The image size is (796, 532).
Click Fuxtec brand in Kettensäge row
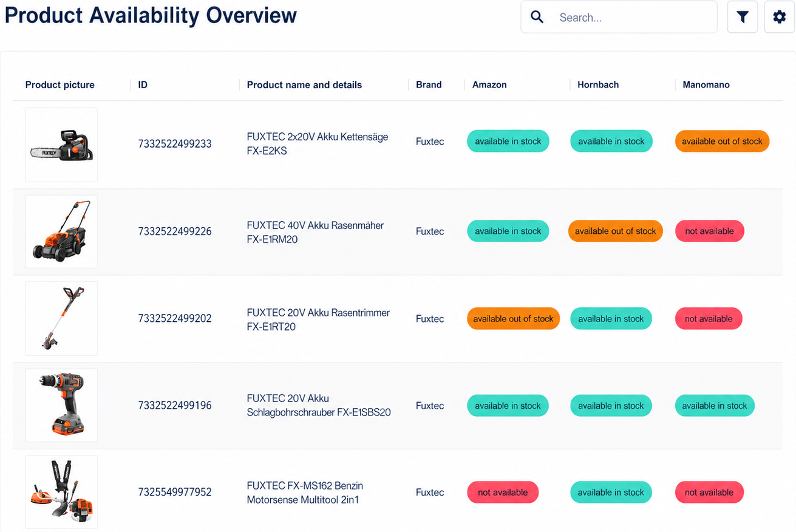tap(430, 142)
